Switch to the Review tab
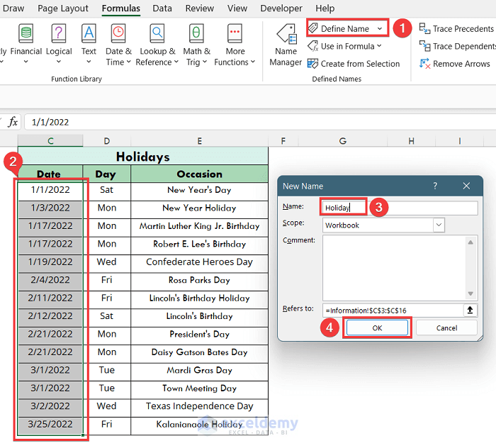This screenshot has height=448, width=496. (200, 9)
